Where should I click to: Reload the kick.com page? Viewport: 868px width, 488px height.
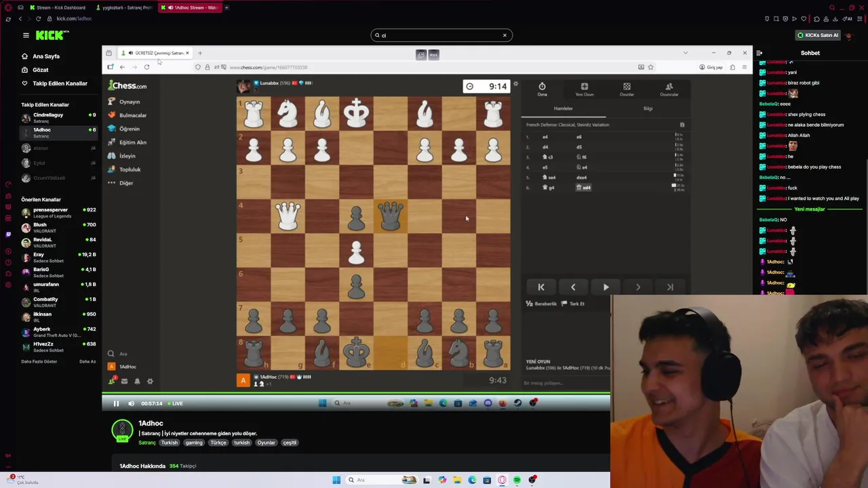[38, 18]
